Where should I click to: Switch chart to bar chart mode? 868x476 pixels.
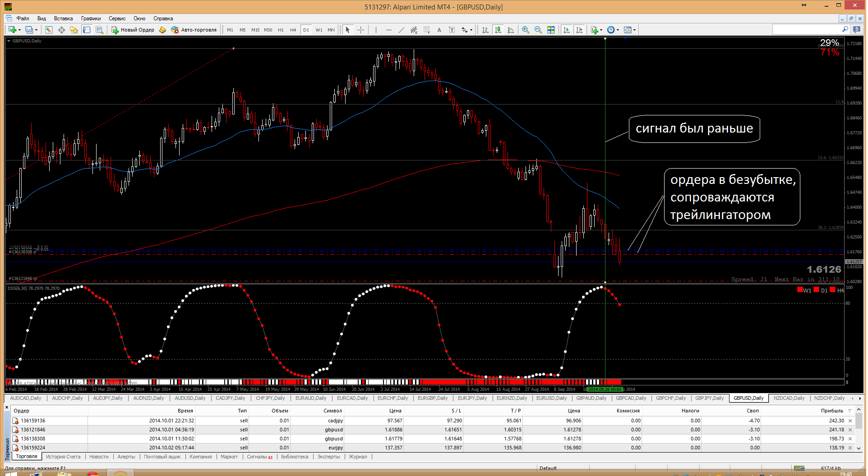(485, 30)
